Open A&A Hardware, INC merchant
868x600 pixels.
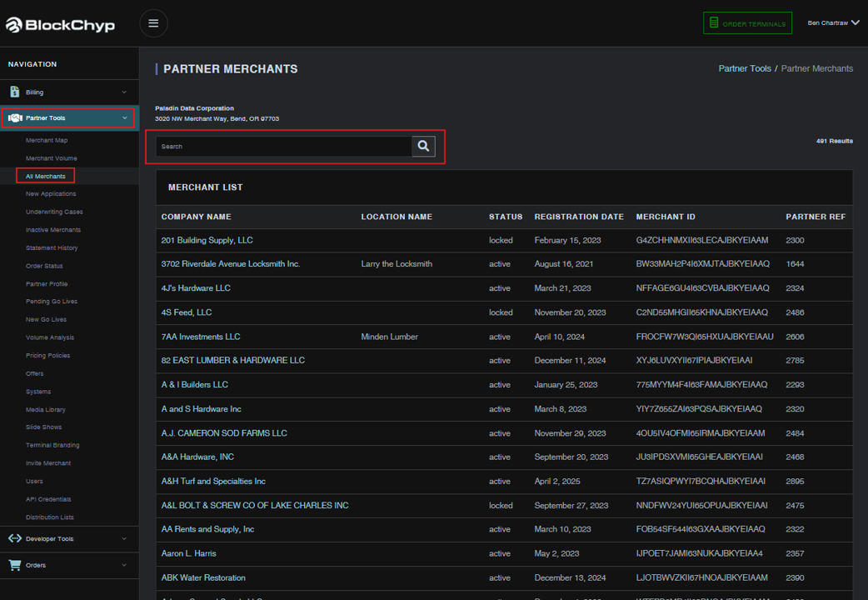coord(197,457)
